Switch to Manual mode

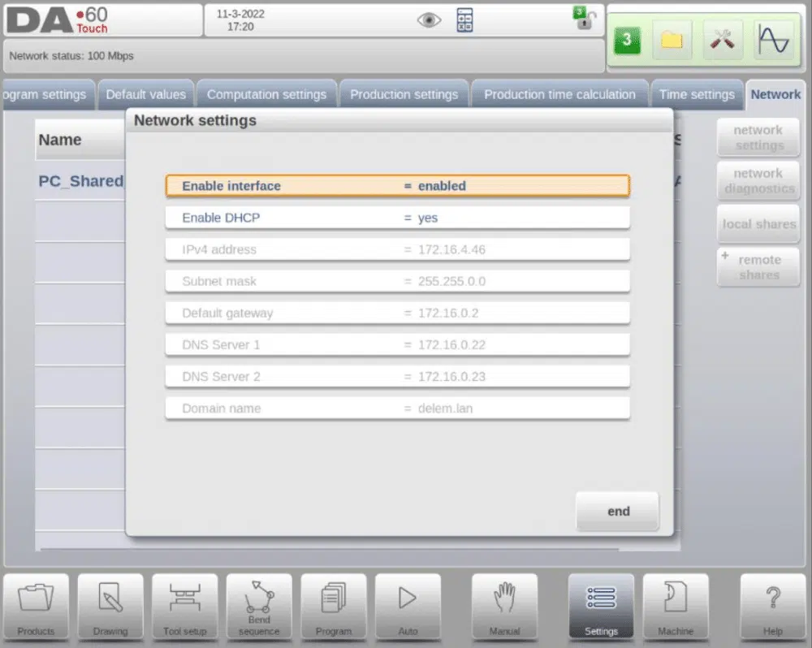point(504,607)
